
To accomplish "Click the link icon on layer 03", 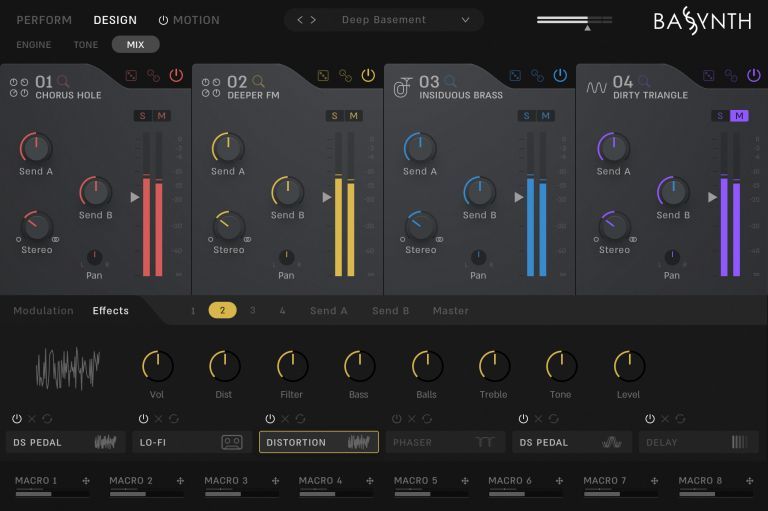I will (x=538, y=76).
